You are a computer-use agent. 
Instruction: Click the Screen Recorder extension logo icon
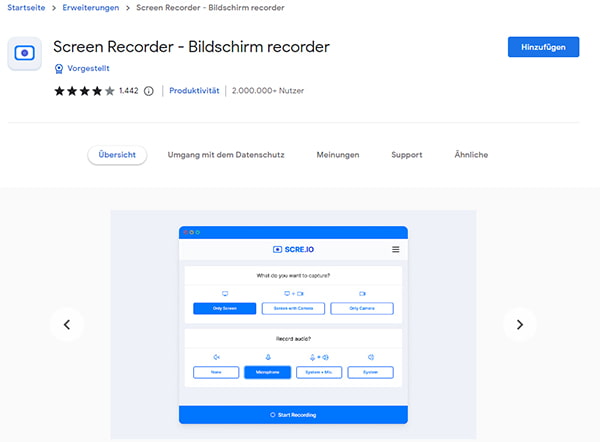tap(24, 53)
